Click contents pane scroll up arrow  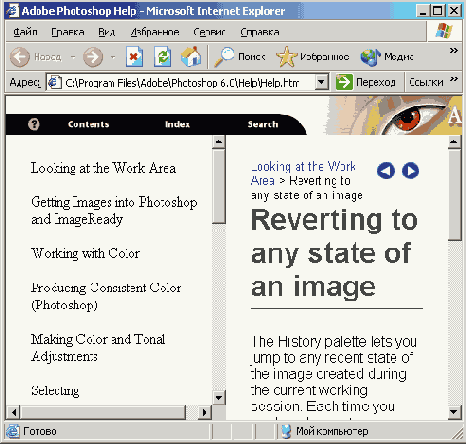coord(219,141)
